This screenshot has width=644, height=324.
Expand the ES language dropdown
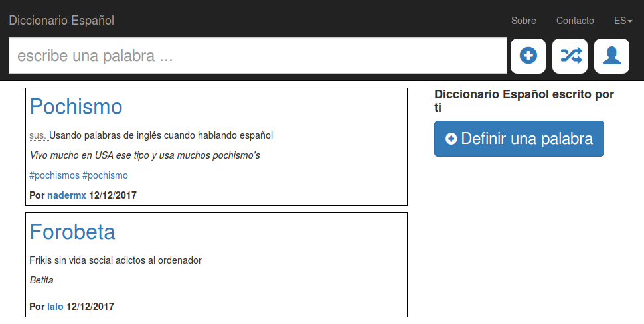pyautogui.click(x=623, y=21)
